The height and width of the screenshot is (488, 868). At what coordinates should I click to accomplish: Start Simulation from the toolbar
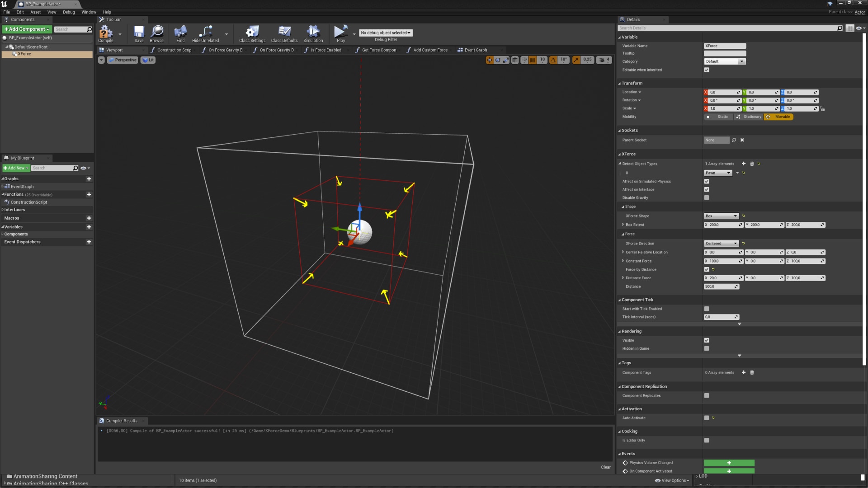point(313,32)
